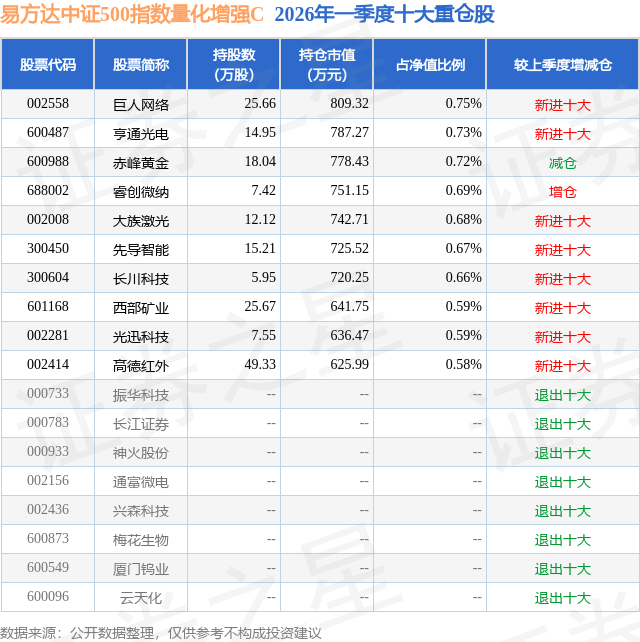Viewport: 640px width, 642px height.
Task: Select stock code 300604
Action: (48, 278)
